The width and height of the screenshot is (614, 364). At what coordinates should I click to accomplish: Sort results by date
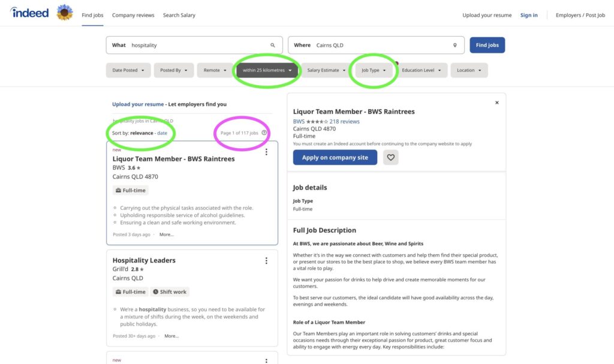[162, 133]
